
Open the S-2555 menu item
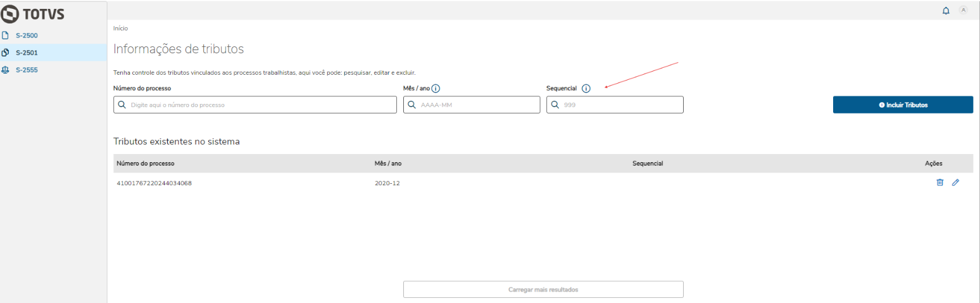[x=27, y=70]
